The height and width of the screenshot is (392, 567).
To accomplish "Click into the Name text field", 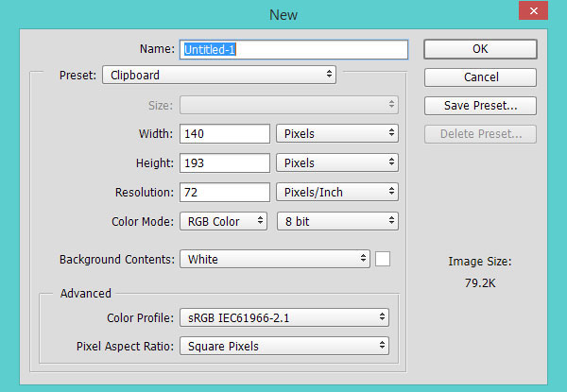I will pyautogui.click(x=294, y=49).
